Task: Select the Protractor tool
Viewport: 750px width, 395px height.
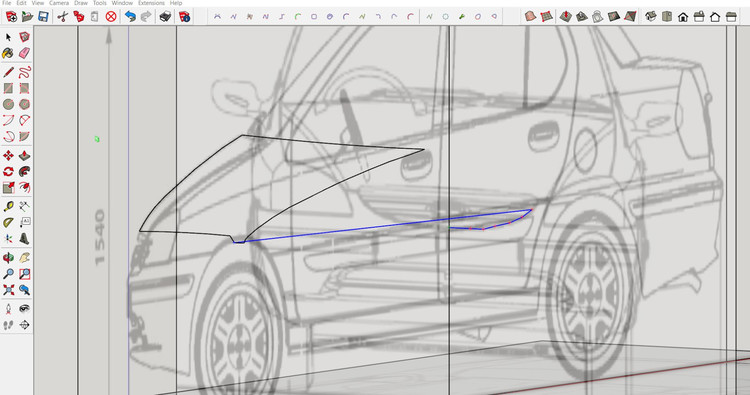Action: [x=8, y=222]
